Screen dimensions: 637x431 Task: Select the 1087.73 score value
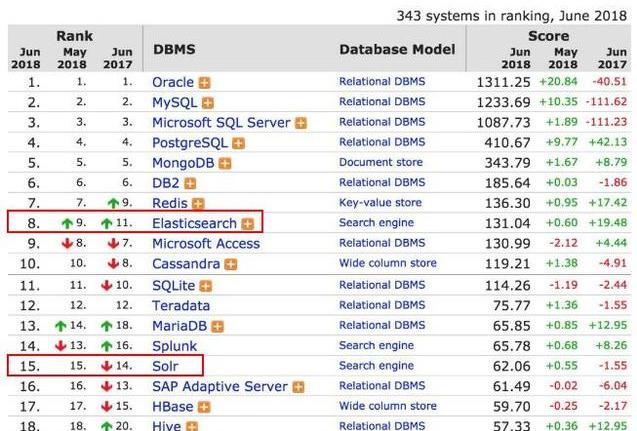(x=503, y=123)
